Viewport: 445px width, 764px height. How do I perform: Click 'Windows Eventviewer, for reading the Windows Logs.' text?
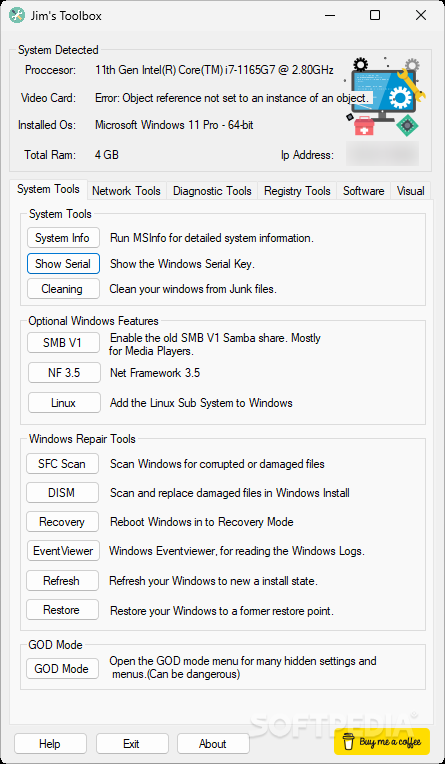click(x=237, y=552)
